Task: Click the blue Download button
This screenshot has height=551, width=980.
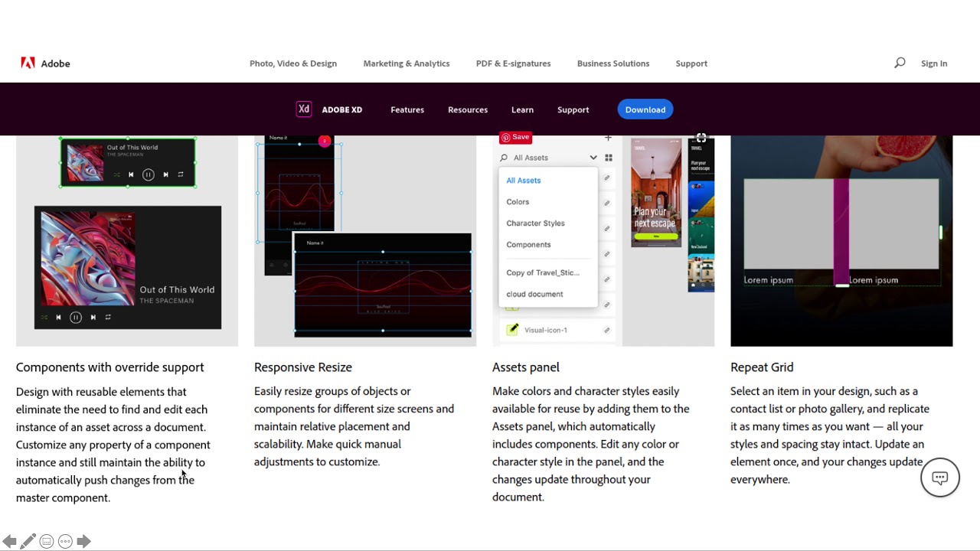Action: pyautogui.click(x=645, y=109)
